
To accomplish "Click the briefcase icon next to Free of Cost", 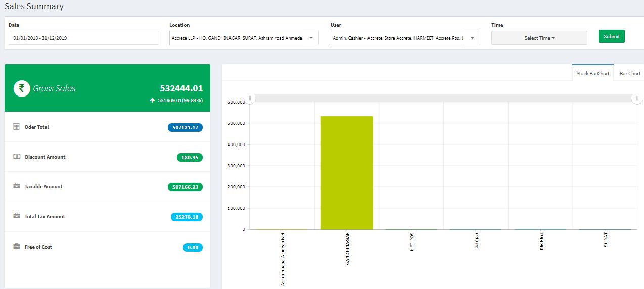I will 16,247.
